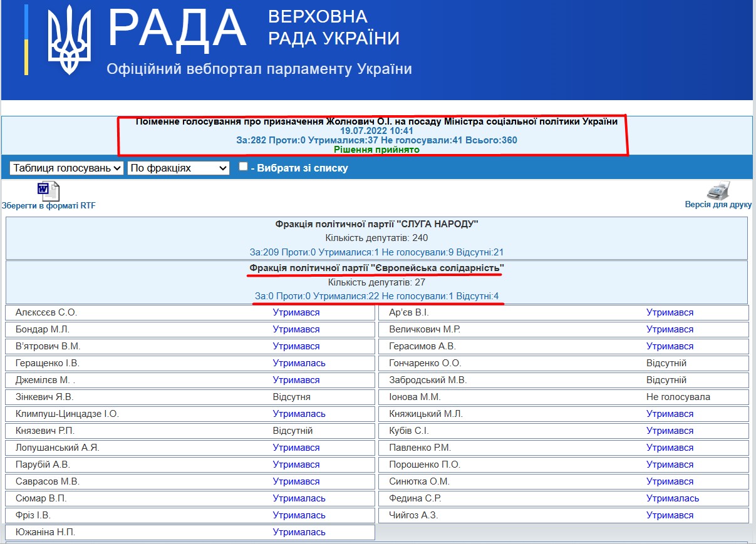
Task: Select deputy name 'Климпуш-Цинцадзе І.О.'
Action: click(67, 414)
